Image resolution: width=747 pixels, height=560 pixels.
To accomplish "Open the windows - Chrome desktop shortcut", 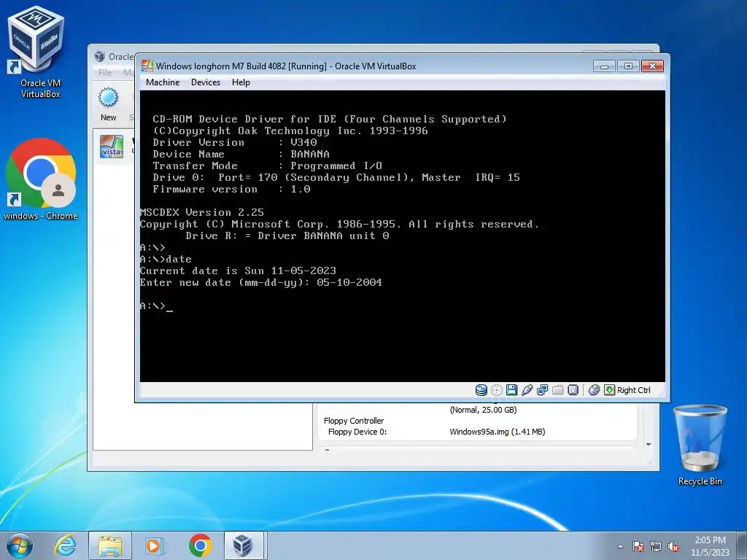I will [41, 179].
